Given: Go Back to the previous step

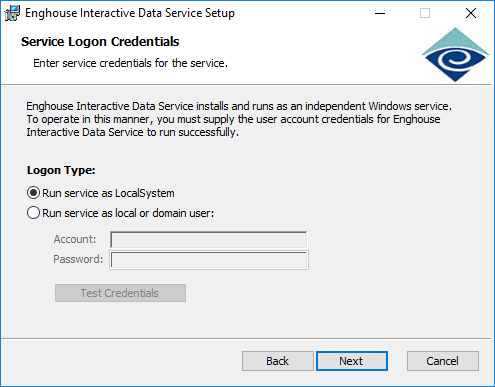Looking at the screenshot, I should pos(277,361).
